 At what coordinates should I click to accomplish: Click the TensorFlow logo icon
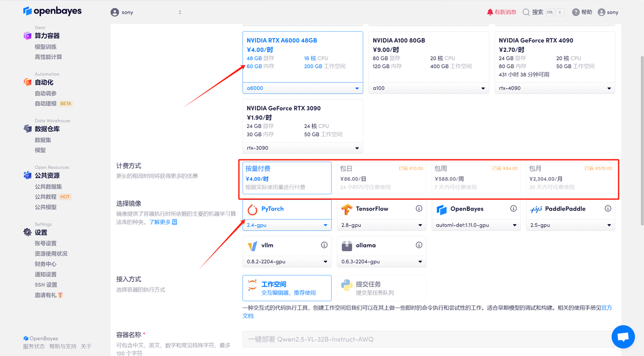pos(347,209)
